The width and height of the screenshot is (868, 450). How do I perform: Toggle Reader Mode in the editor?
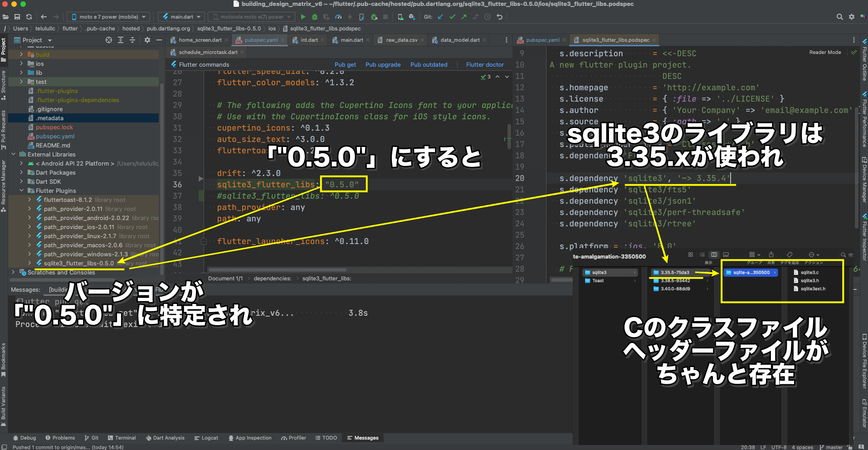pos(825,52)
